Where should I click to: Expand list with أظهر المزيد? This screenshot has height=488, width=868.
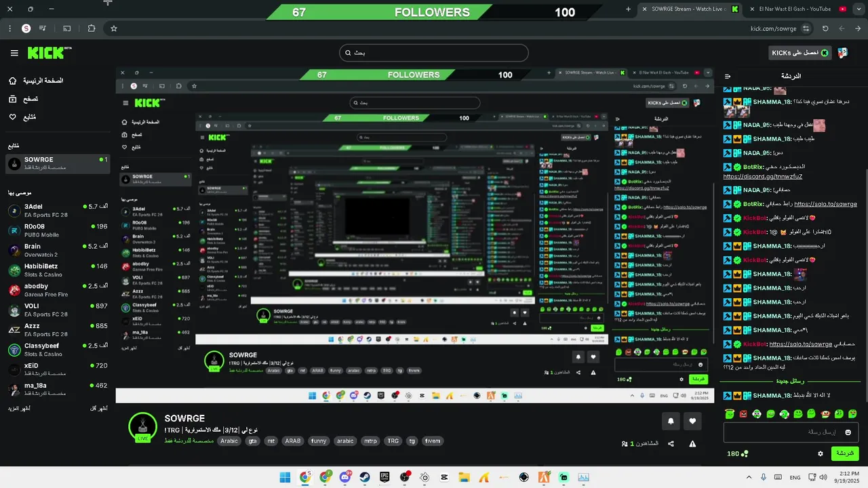coord(20,409)
